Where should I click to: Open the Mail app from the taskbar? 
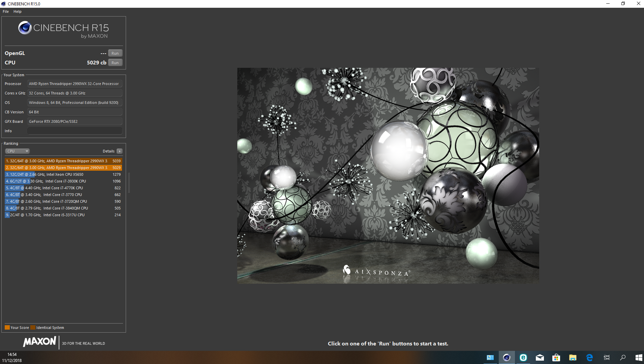click(540, 358)
